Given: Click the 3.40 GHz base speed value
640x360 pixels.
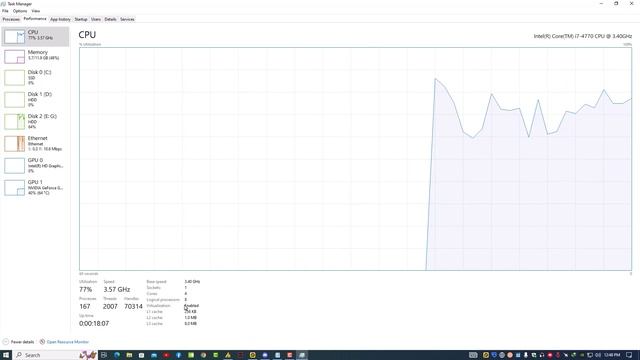Looking at the screenshot, I should pos(192,282).
